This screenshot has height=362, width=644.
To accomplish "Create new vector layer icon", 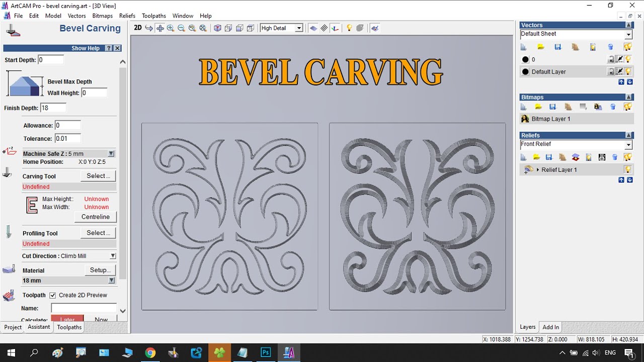I will coord(523,47).
